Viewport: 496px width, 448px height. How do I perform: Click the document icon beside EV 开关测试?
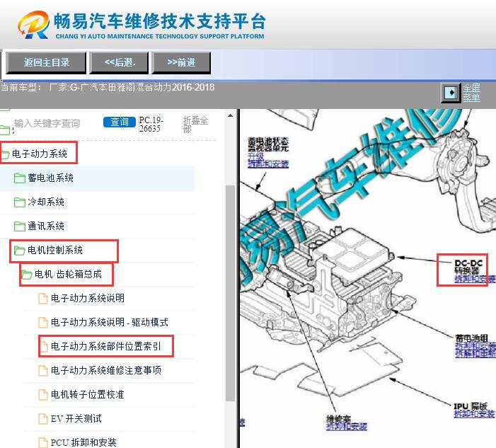(43, 418)
